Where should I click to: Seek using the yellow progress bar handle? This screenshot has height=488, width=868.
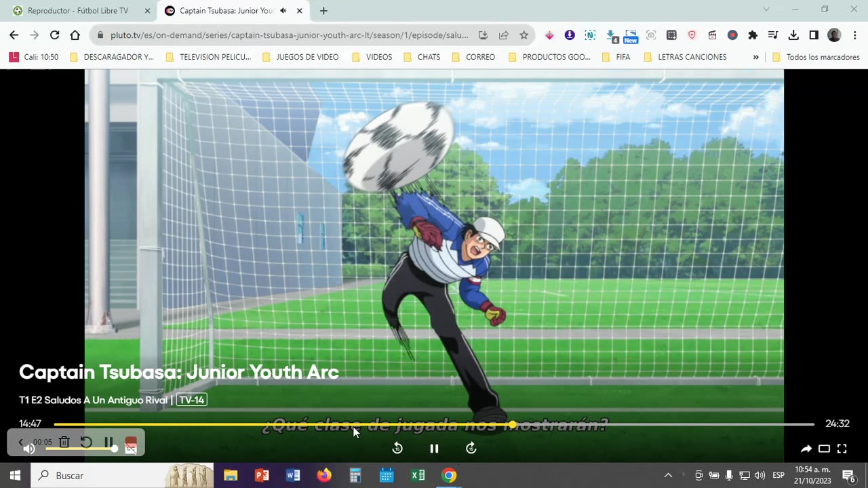[512, 424]
